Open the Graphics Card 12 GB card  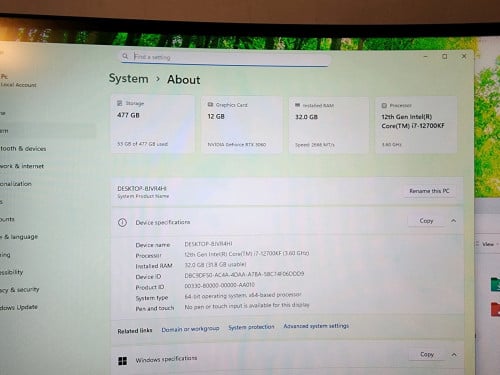(x=242, y=125)
